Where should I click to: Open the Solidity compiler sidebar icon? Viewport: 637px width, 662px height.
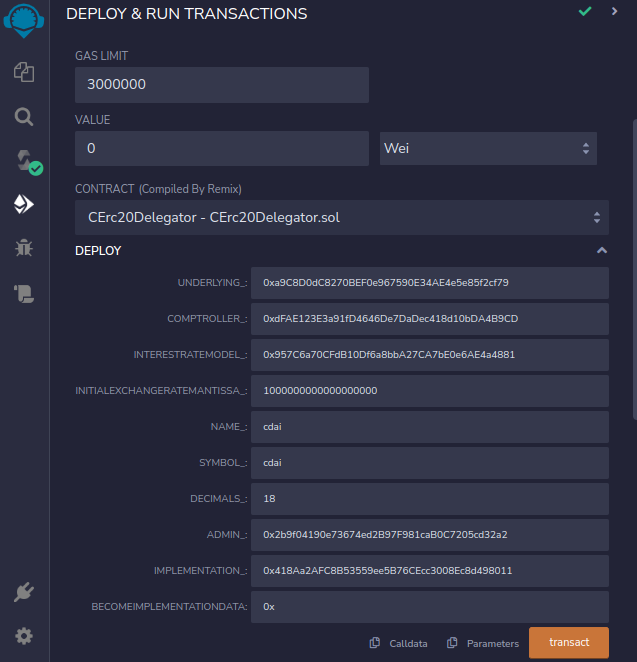click(24, 161)
